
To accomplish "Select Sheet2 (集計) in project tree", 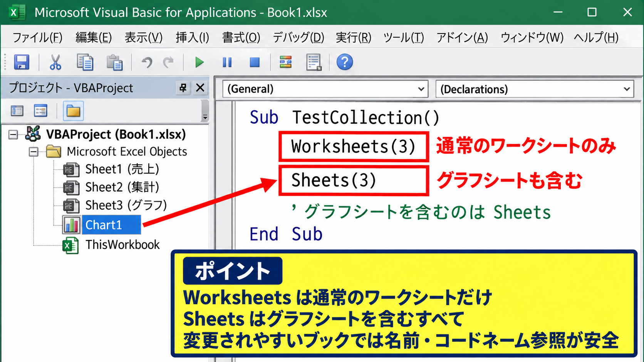I will (x=122, y=187).
